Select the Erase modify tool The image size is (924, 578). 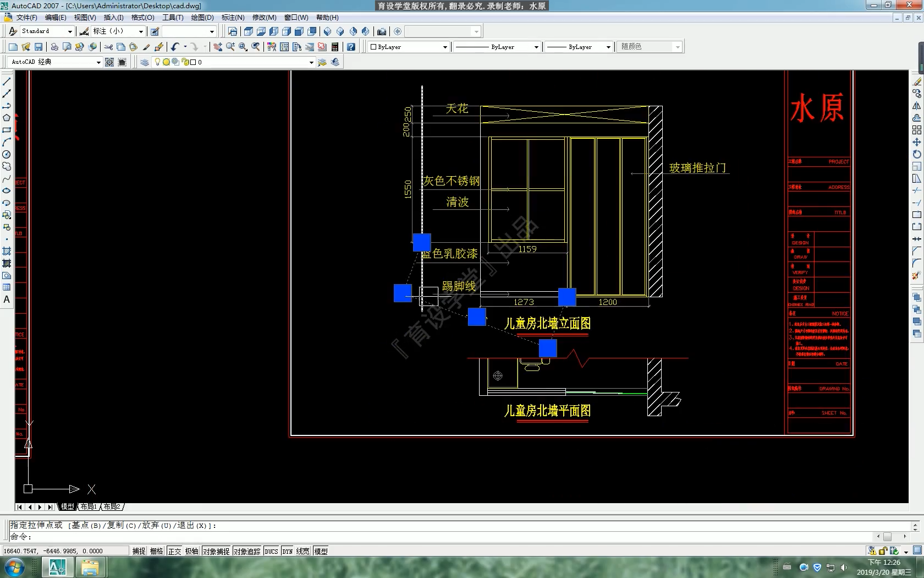(917, 81)
